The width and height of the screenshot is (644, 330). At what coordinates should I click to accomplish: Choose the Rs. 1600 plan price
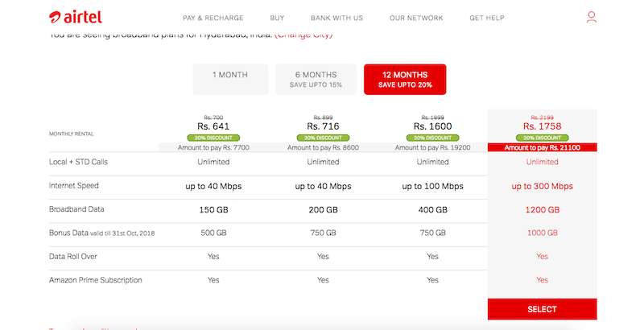(x=433, y=126)
